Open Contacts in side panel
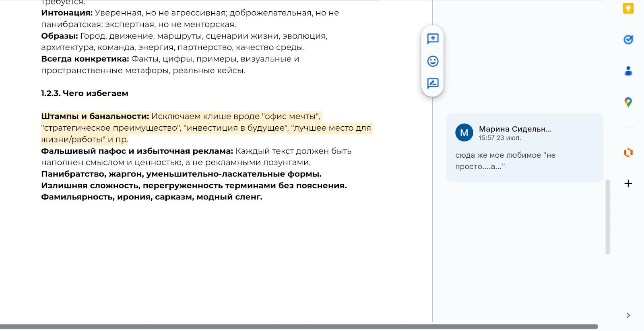 click(628, 71)
